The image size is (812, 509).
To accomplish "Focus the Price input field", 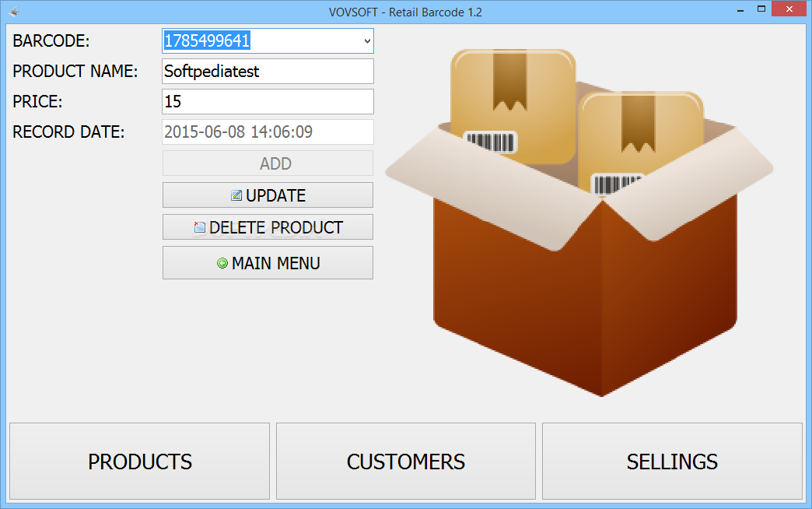I will (268, 102).
